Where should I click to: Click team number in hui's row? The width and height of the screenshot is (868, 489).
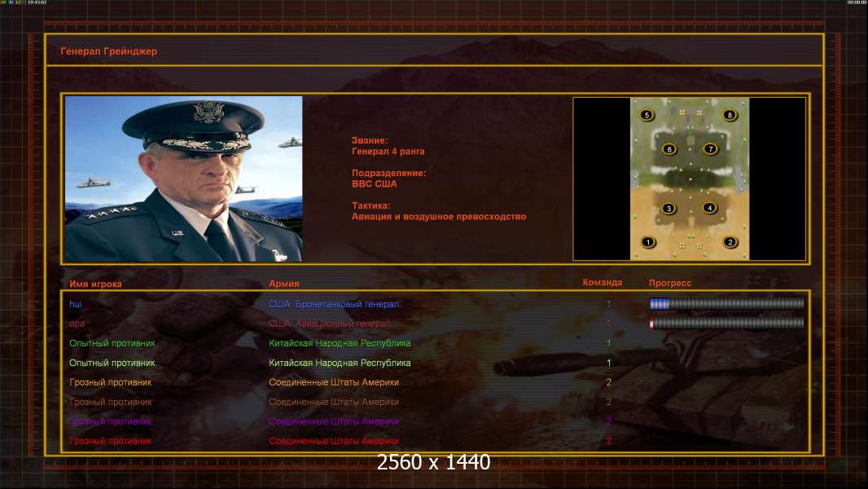[609, 304]
